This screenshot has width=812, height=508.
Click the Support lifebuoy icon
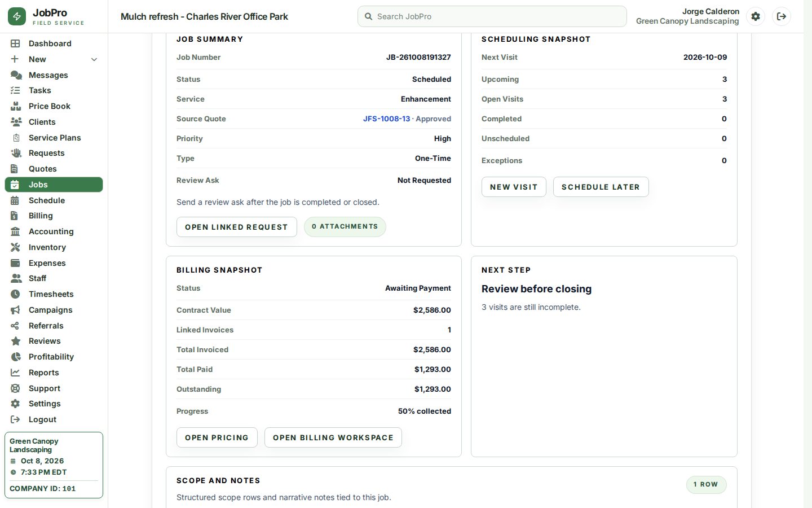tap(15, 388)
